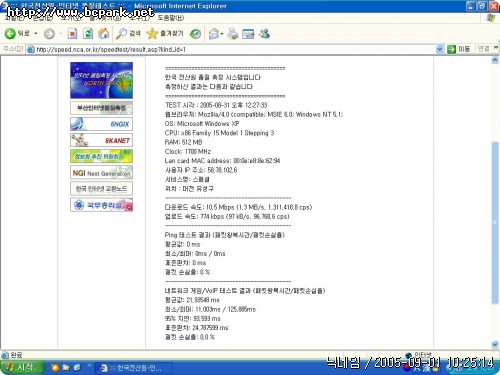Click the page icon beside the URL
This screenshot has width=500, height=375.
tap(31, 49)
